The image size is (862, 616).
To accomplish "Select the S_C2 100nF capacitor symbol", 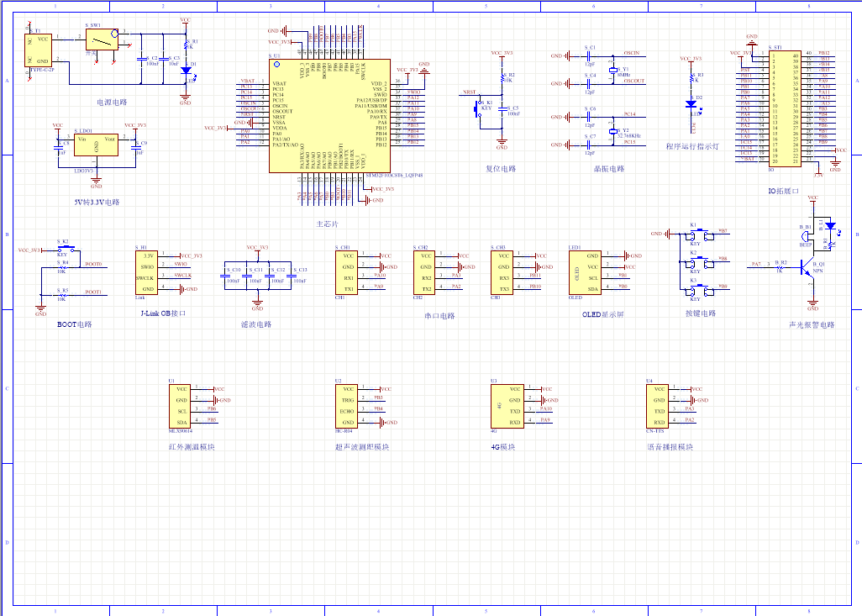I will click(x=141, y=58).
